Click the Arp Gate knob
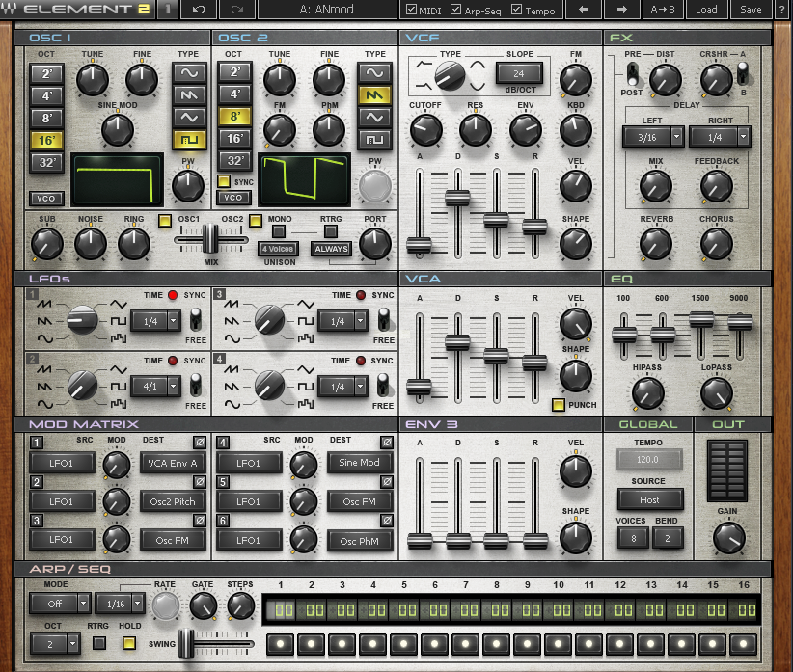 (x=203, y=605)
